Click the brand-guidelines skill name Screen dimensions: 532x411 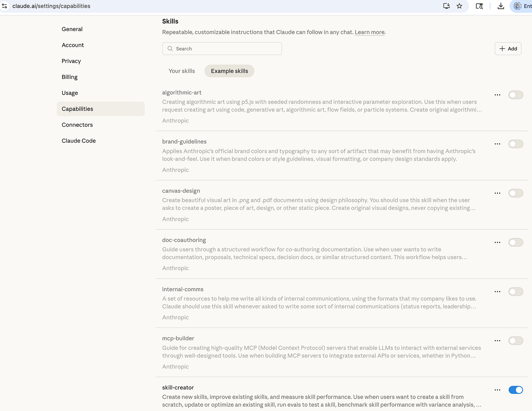[184, 142]
